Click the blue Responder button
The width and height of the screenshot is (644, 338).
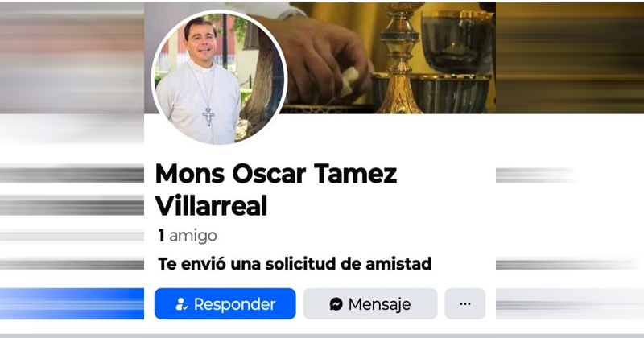[x=225, y=304]
